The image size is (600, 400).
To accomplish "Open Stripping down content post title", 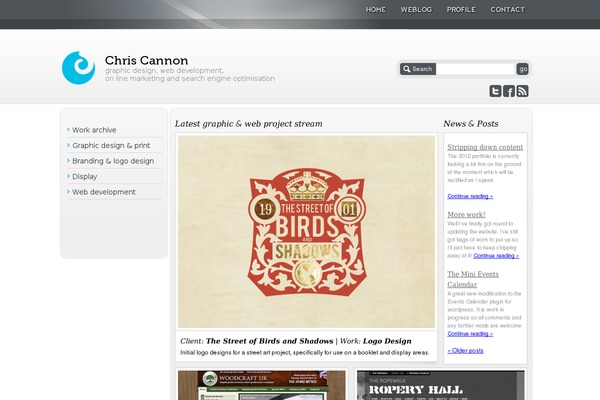I will (x=485, y=147).
